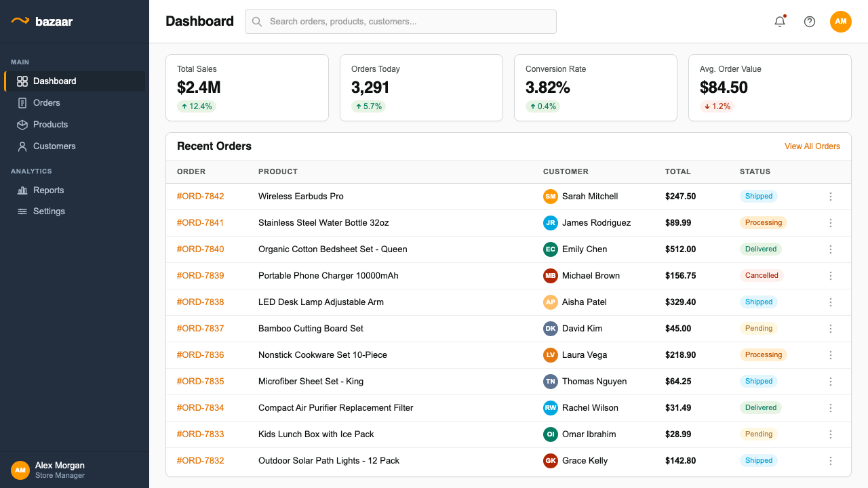Click the search magnifier icon
This screenshot has height=488, width=868.
[257, 22]
